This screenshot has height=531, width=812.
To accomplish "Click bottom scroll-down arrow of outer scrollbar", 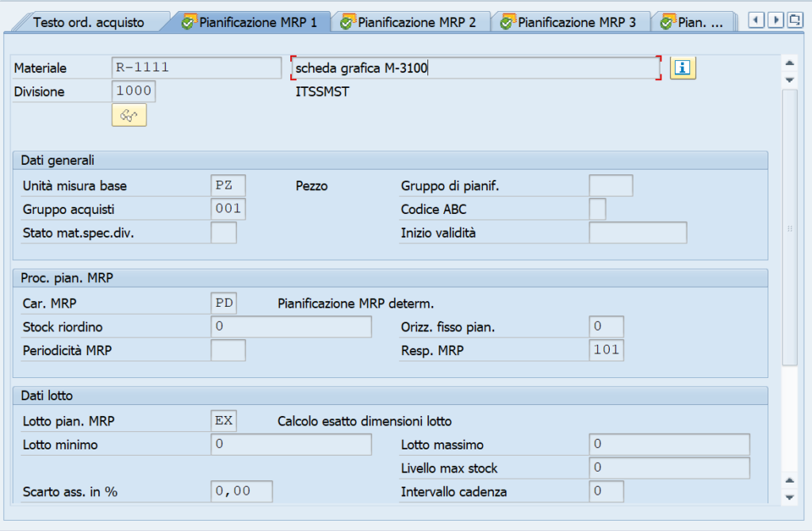I will (789, 498).
